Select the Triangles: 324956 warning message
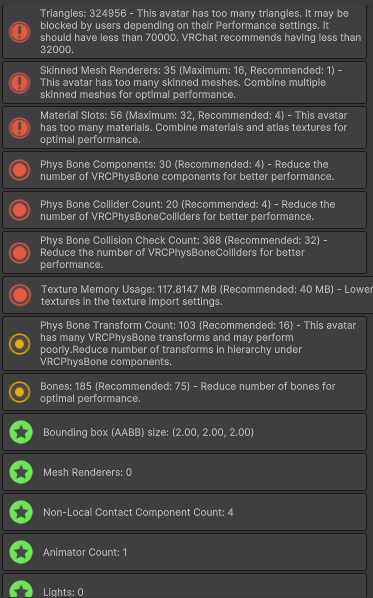Image resolution: width=373 pixels, height=598 pixels. pyautogui.click(x=201, y=31)
